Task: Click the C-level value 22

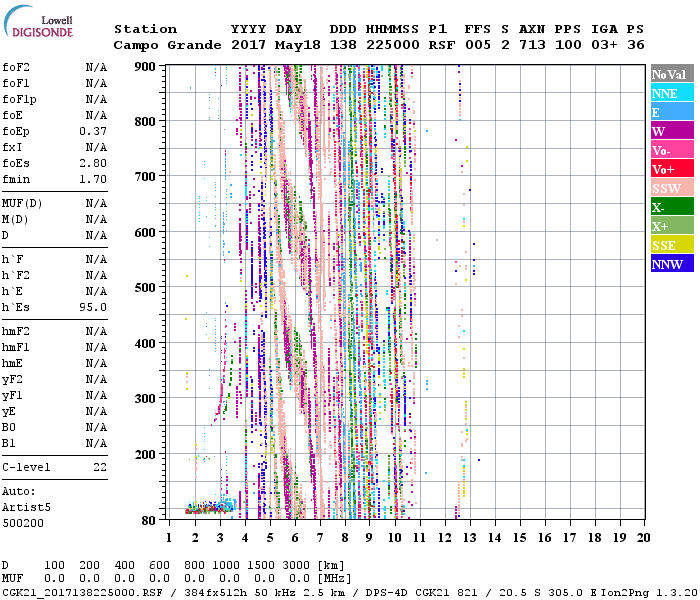Action: [100, 467]
